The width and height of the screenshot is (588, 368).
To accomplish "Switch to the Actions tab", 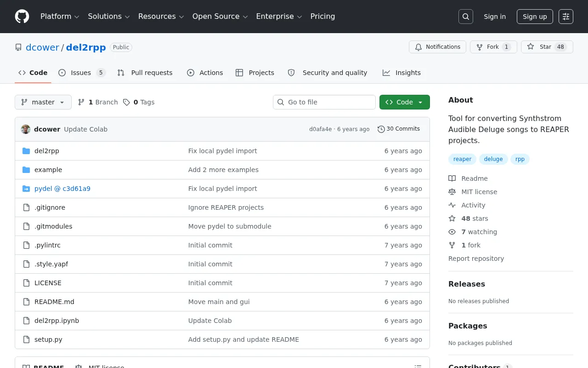I will [205, 73].
